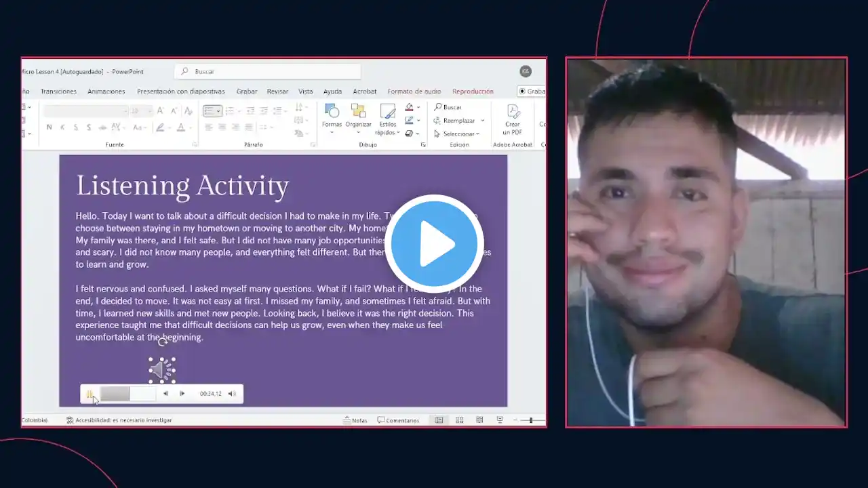Expand the shape outline dropdown arrow

[x=417, y=120]
